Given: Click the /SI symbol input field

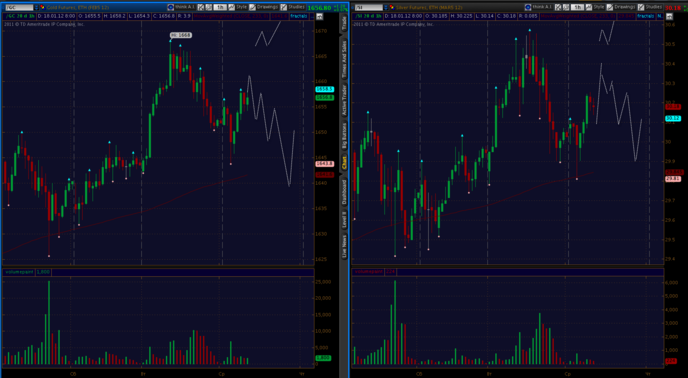Looking at the screenshot, I should pyautogui.click(x=369, y=7).
